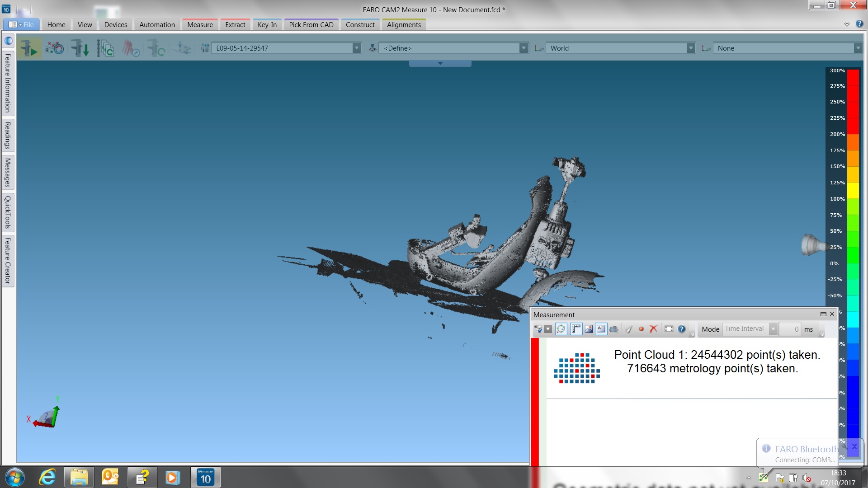The height and width of the screenshot is (488, 868).
Task: Click the grayed caliper with refresh arrow icon
Action: pyautogui.click(x=156, y=48)
